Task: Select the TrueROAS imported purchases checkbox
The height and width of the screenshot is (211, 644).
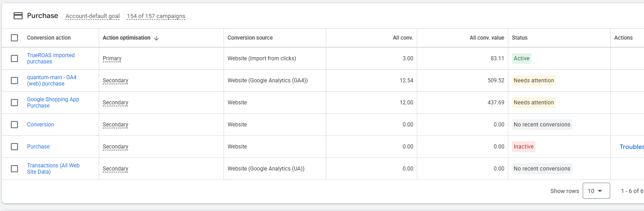Action: click(x=14, y=58)
